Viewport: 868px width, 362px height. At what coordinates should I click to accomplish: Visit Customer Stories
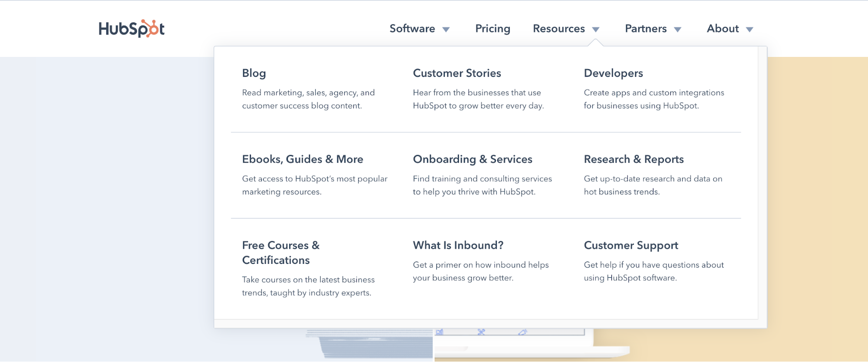click(x=457, y=73)
